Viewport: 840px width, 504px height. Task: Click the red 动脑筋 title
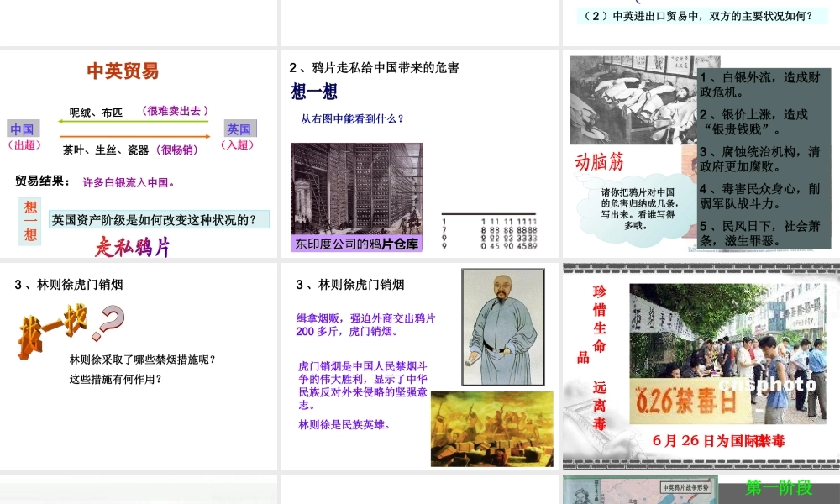click(x=600, y=162)
